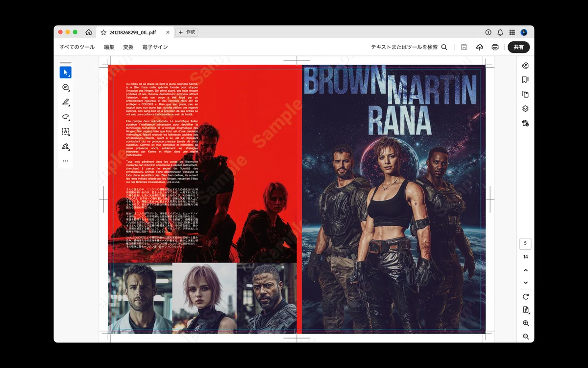Zoom in on the document
The image size is (588, 368).
526,323
